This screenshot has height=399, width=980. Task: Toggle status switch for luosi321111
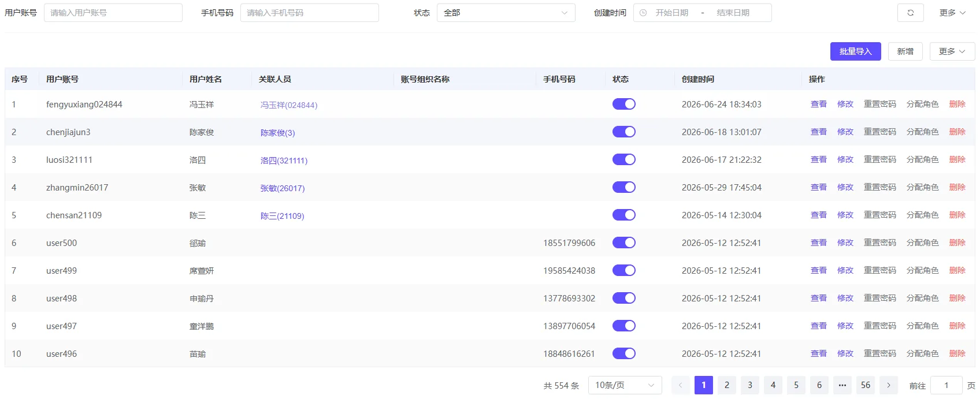(x=624, y=159)
